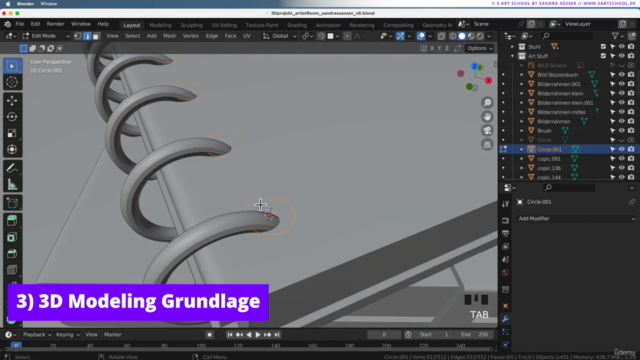640x360 pixels.
Task: Open Global transform orientation dropdown
Action: pos(280,36)
